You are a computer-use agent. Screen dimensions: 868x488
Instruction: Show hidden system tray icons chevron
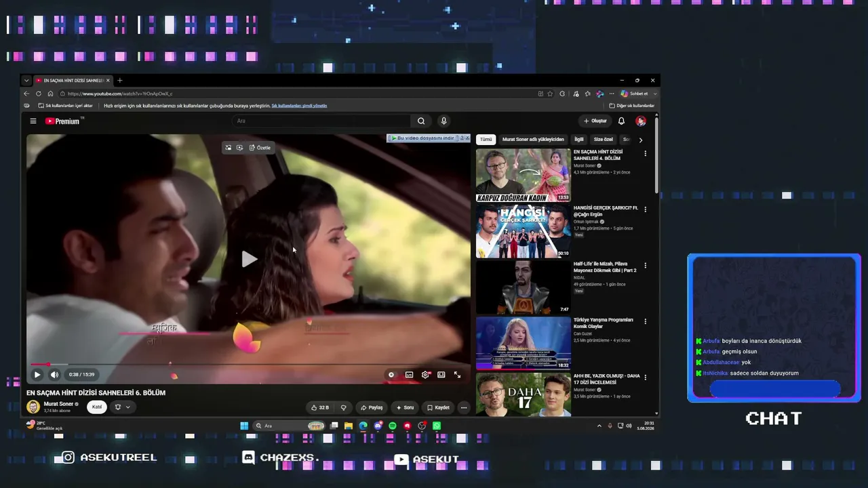(599, 426)
